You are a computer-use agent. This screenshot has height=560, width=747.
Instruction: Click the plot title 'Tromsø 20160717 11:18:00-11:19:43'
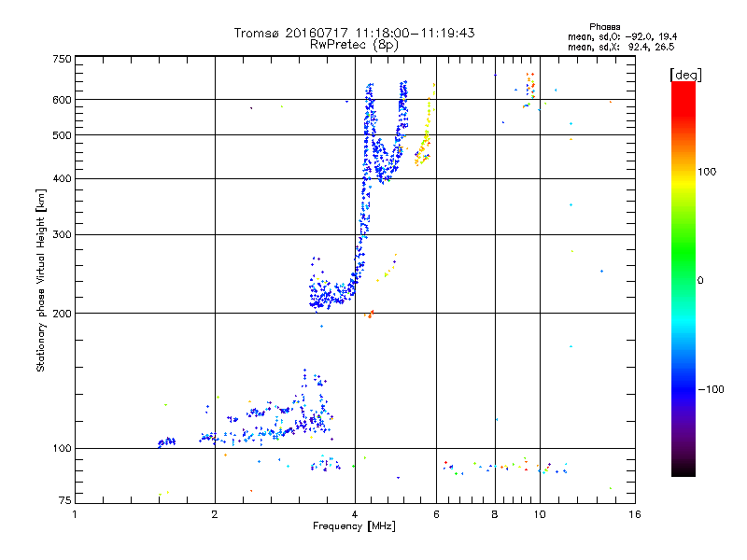354,33
